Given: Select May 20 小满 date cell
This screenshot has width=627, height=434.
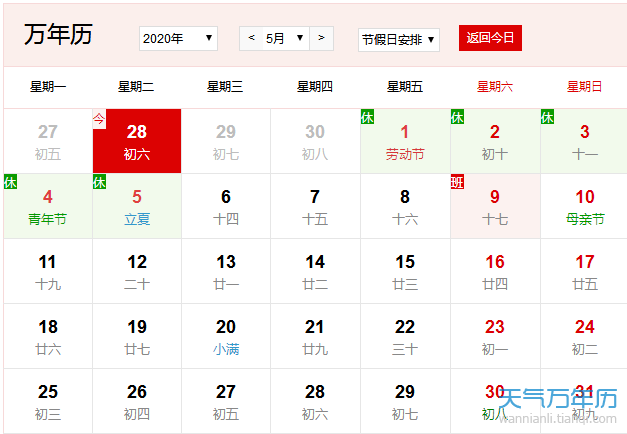Looking at the screenshot, I should [226, 336].
